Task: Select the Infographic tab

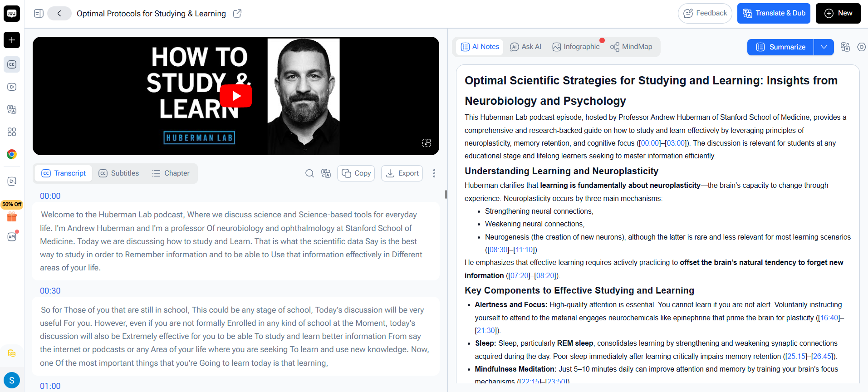Action: [576, 47]
